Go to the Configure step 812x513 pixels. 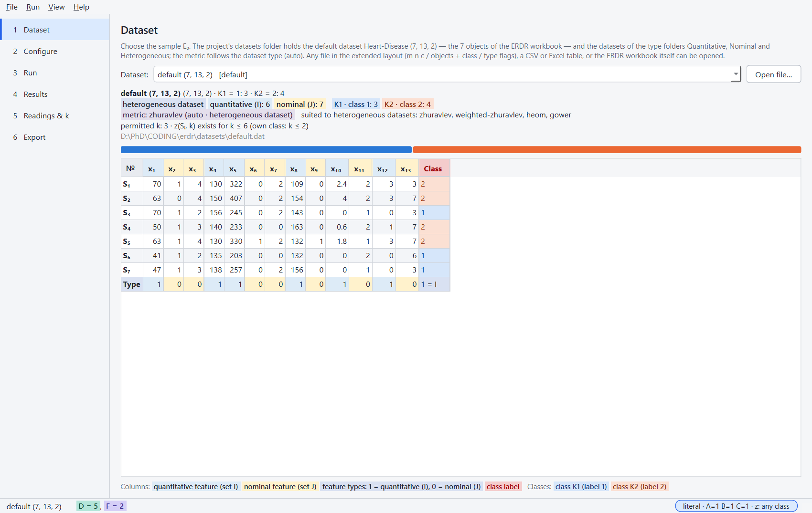55,51
